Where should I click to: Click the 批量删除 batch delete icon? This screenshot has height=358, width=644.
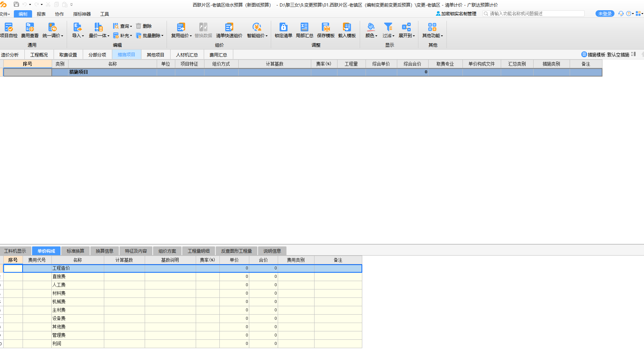(x=138, y=35)
